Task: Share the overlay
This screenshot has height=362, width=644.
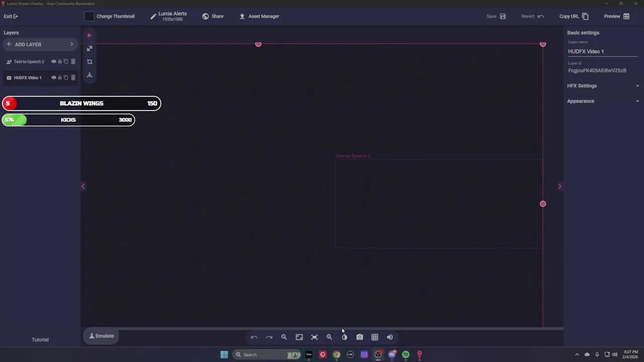Action: (x=213, y=16)
